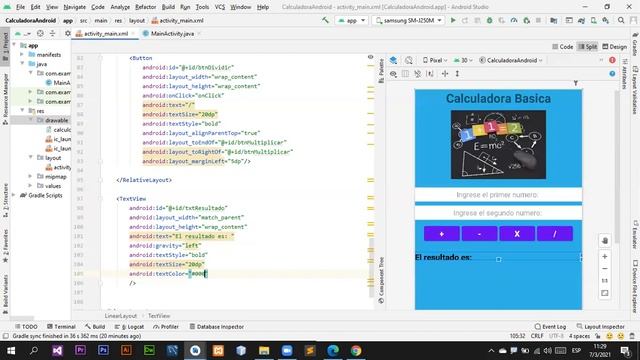Screen dimensions: 640x360
Task: Select activity_main.xml editor tab
Action: (x=105, y=33)
